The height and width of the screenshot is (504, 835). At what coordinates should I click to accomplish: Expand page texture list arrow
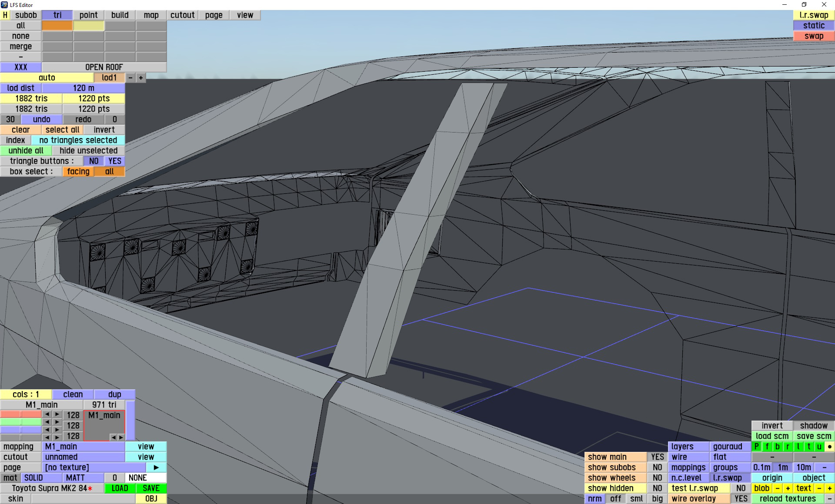(x=156, y=467)
